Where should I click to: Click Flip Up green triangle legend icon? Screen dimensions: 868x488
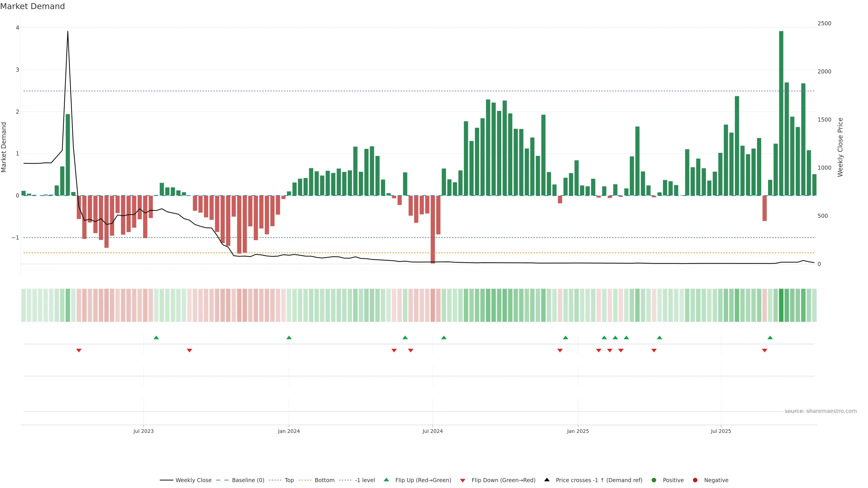pos(387,480)
